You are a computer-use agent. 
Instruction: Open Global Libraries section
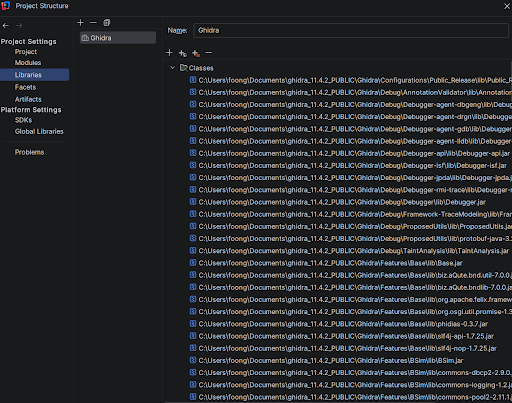coord(39,131)
